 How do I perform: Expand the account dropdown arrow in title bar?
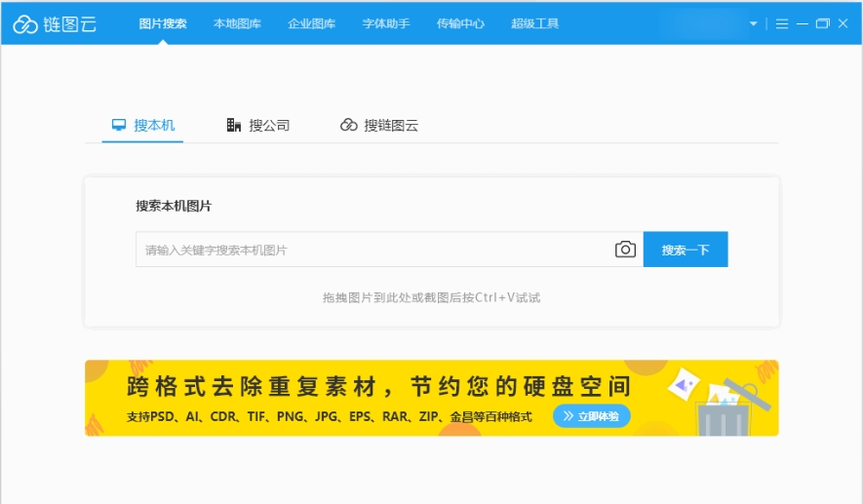click(x=754, y=23)
